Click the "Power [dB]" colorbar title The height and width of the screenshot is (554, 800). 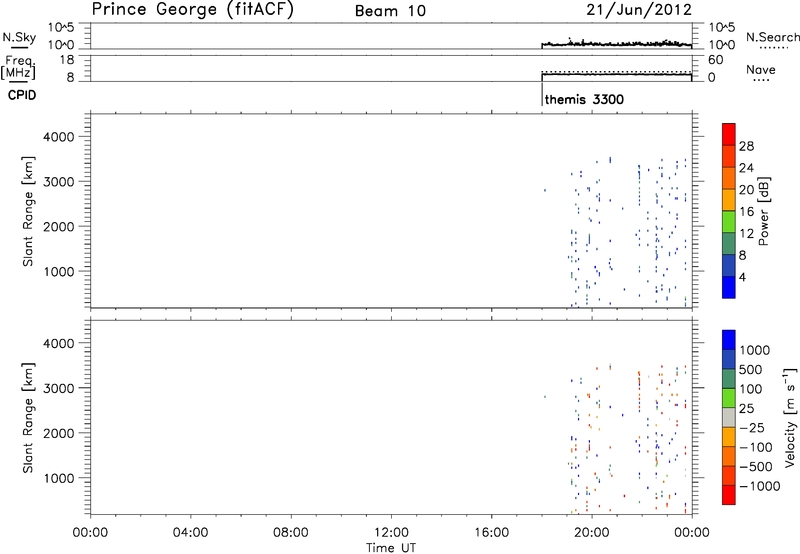click(x=763, y=211)
